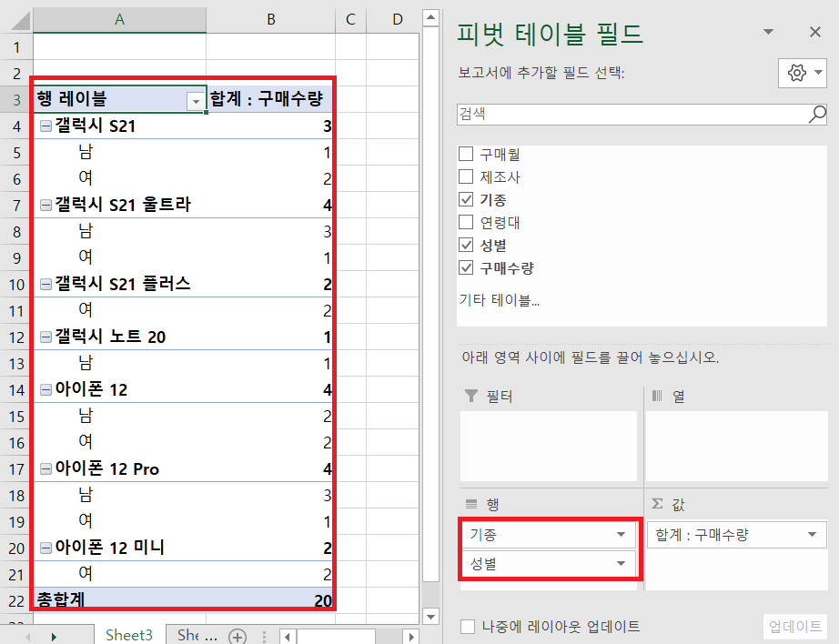Switch to the truncated She... sheet tab
Image resolution: width=839 pixels, height=644 pixels.
click(x=197, y=635)
